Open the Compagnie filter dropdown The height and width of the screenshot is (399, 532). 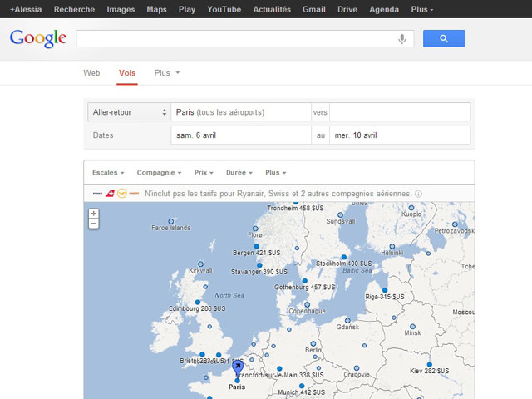tap(159, 173)
